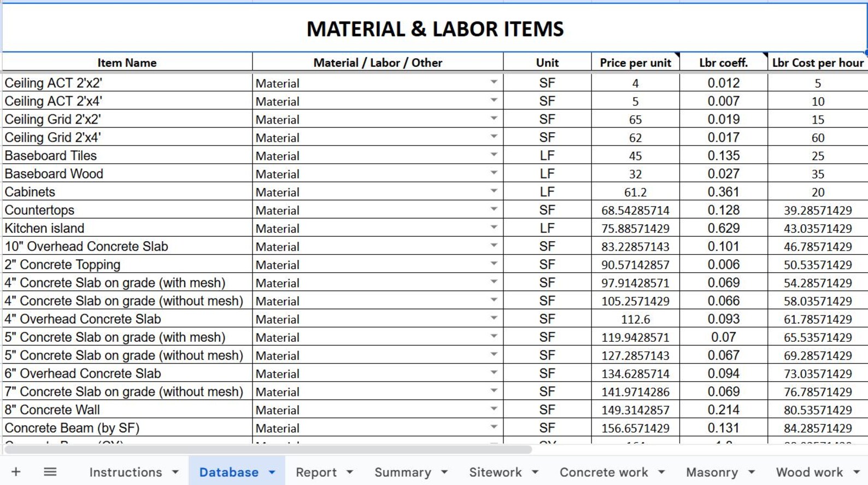868x485 pixels.
Task: Click the MATERIAL & LABOR ITEMS title
Action: point(435,29)
